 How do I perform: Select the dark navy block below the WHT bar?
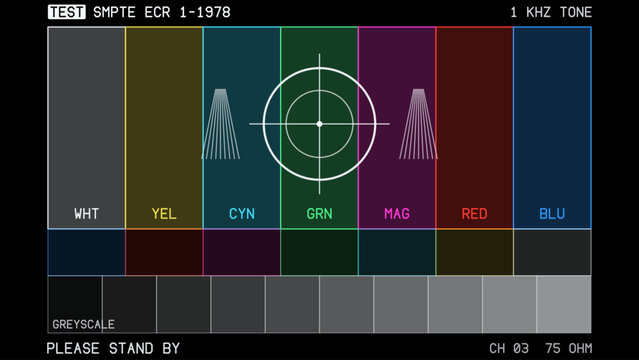[86, 252]
